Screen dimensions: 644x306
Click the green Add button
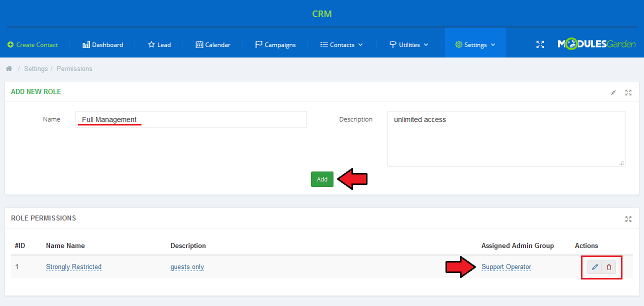tap(322, 179)
